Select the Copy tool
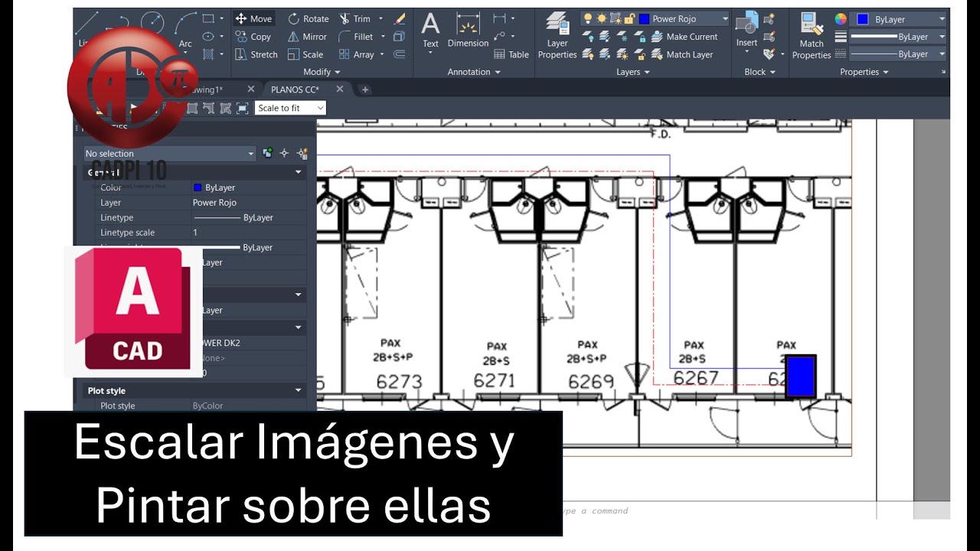The width and height of the screenshot is (980, 551). 253,37
